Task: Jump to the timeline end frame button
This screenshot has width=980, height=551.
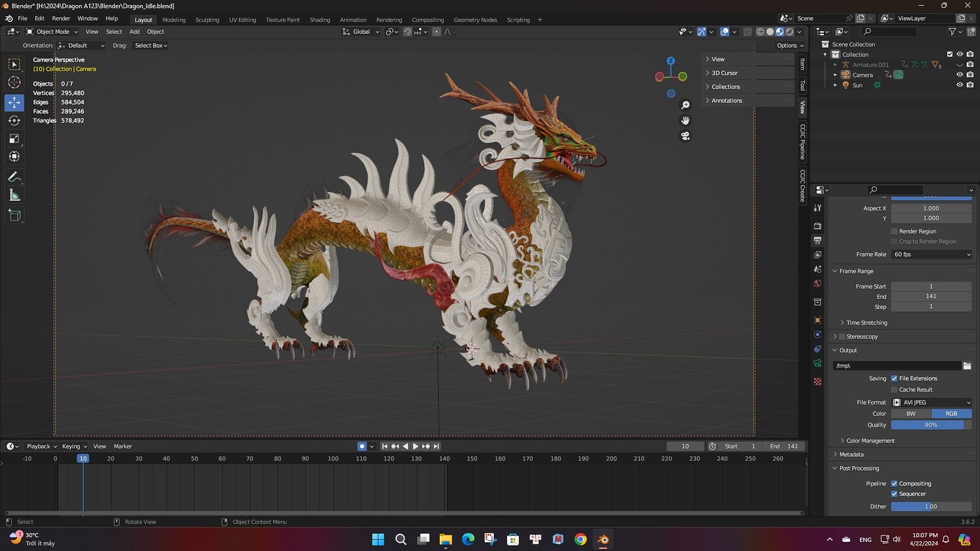Action: (436, 446)
